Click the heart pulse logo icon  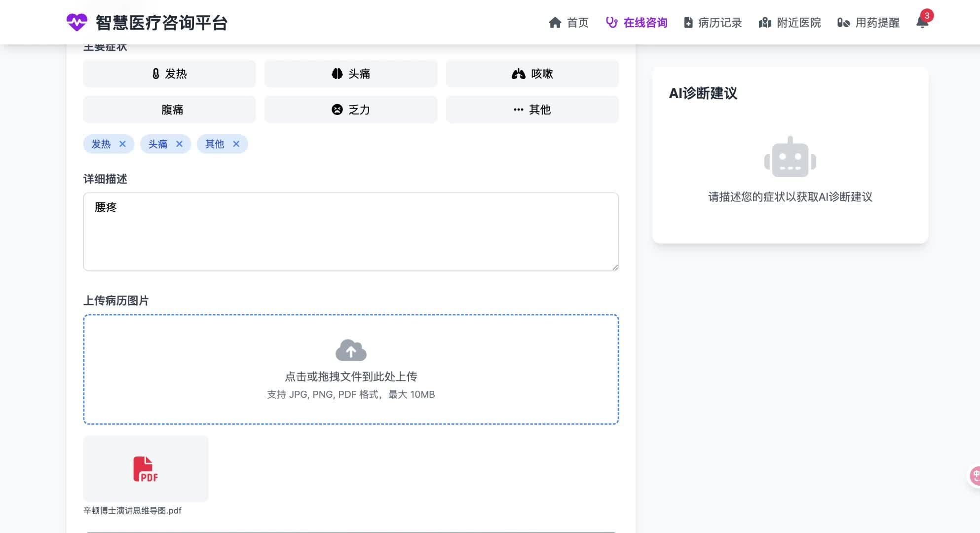coord(76,22)
